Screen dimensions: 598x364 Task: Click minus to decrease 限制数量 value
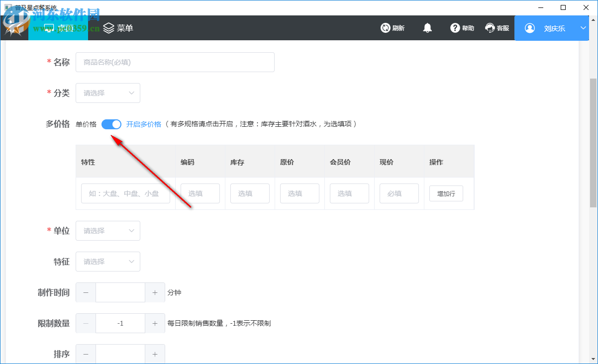tap(85, 323)
